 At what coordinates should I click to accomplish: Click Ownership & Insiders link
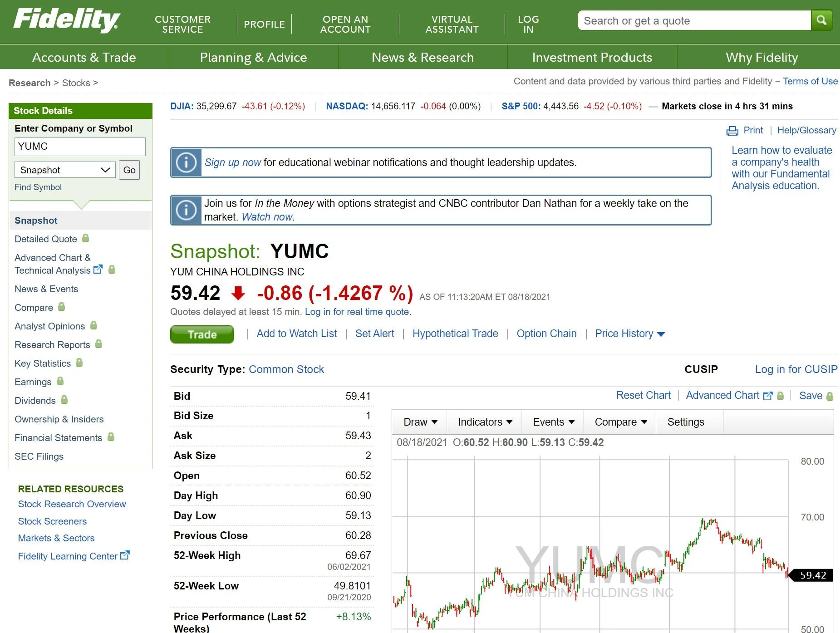pos(59,419)
